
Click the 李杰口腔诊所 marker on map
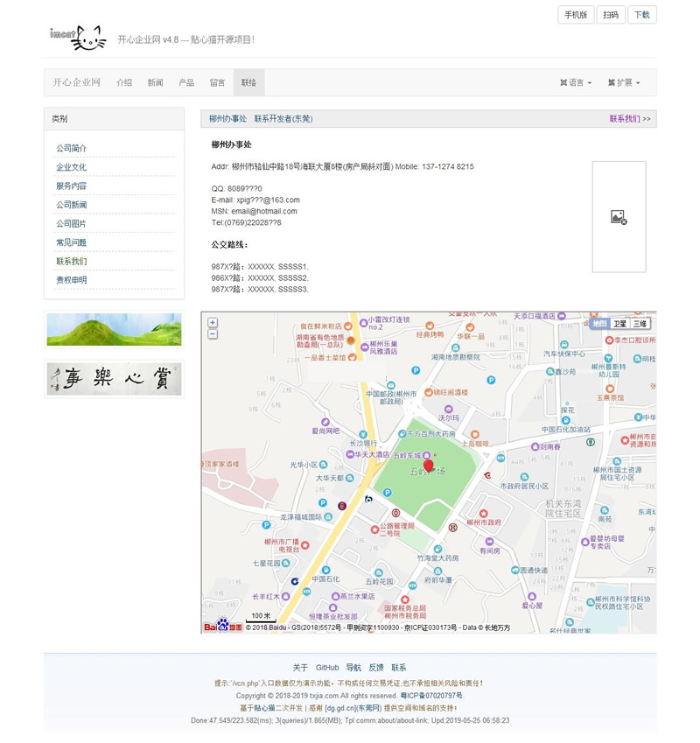point(610,340)
